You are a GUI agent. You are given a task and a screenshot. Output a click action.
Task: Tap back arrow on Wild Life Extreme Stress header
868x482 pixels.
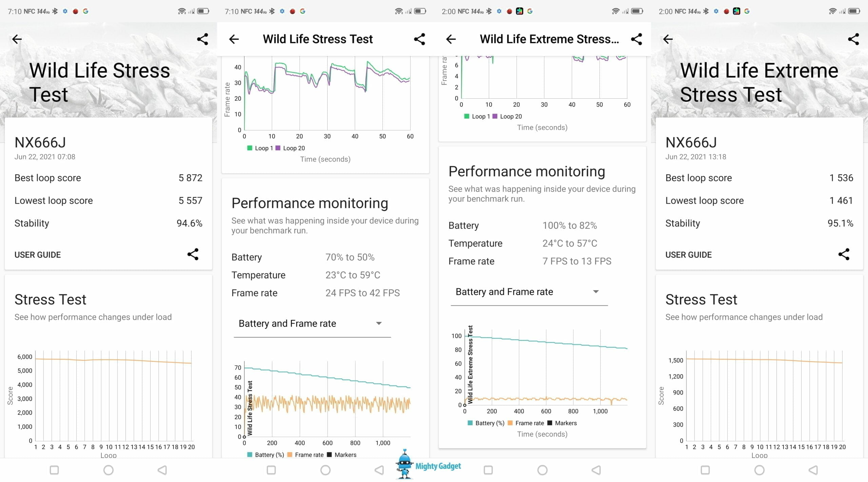[x=451, y=39]
